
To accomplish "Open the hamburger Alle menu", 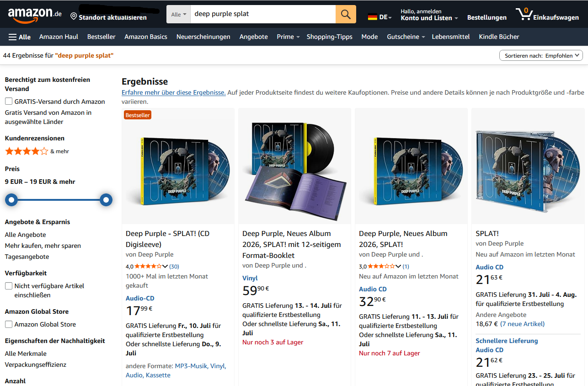I will [20, 37].
